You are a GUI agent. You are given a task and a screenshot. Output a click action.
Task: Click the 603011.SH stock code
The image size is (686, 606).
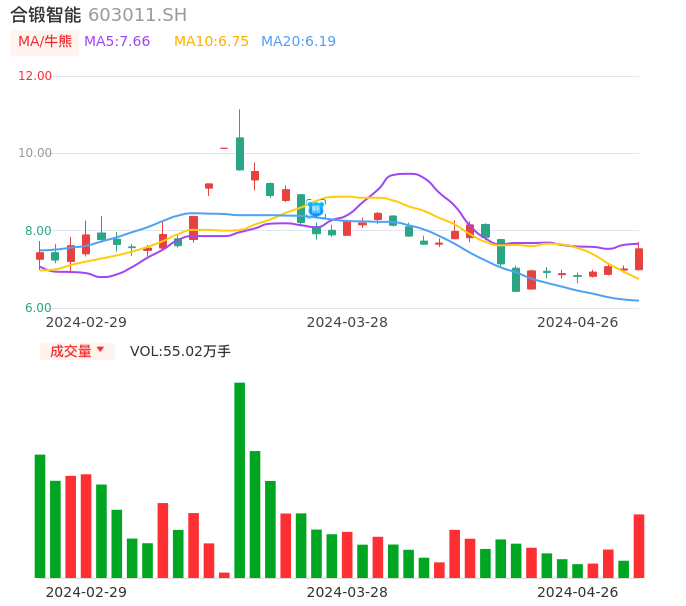[137, 15]
